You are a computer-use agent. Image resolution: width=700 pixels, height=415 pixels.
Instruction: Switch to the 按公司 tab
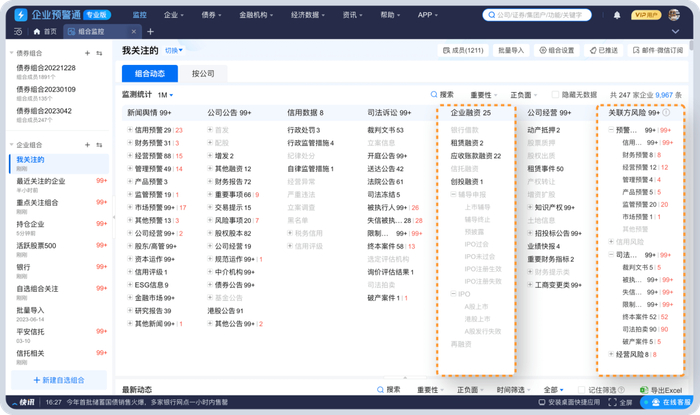coord(203,74)
